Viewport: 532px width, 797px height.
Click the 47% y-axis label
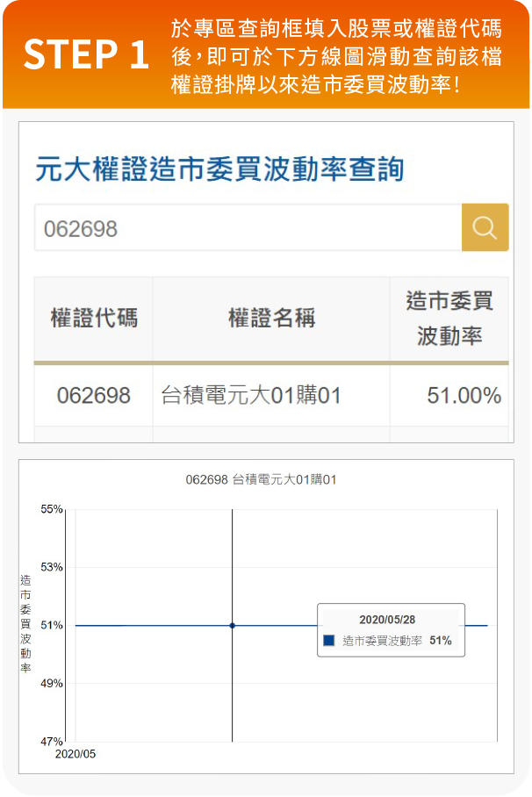click(x=52, y=741)
